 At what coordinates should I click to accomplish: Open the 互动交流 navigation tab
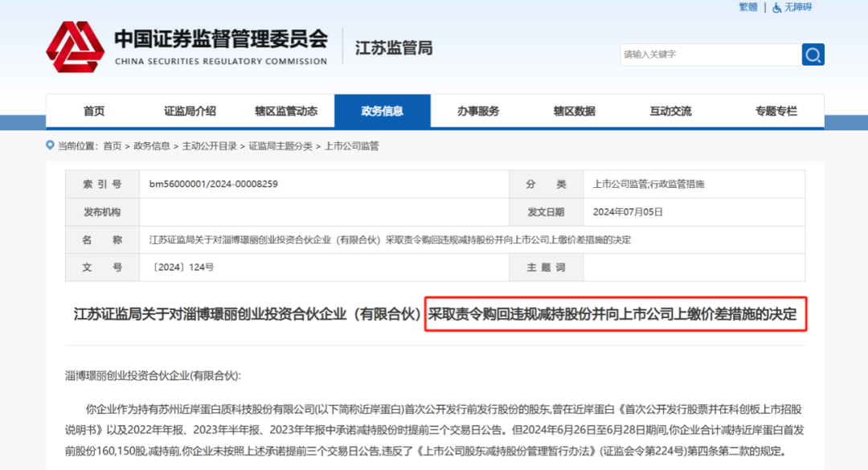(670, 112)
